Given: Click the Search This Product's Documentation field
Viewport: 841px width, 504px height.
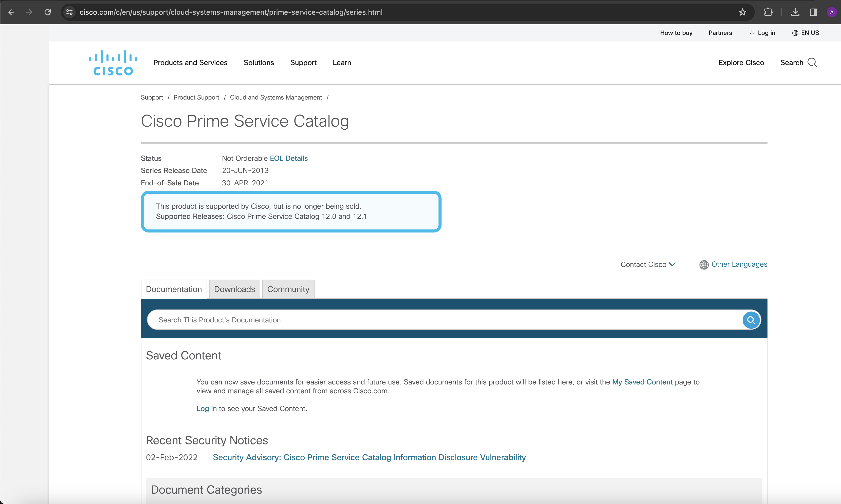Looking at the screenshot, I should (442, 320).
